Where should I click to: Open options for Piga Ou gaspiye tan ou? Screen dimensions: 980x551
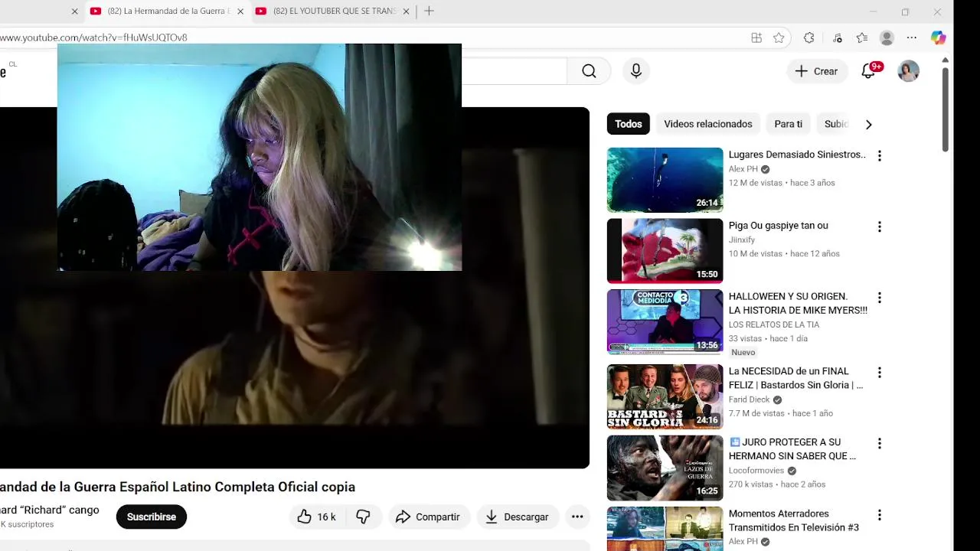[879, 227]
